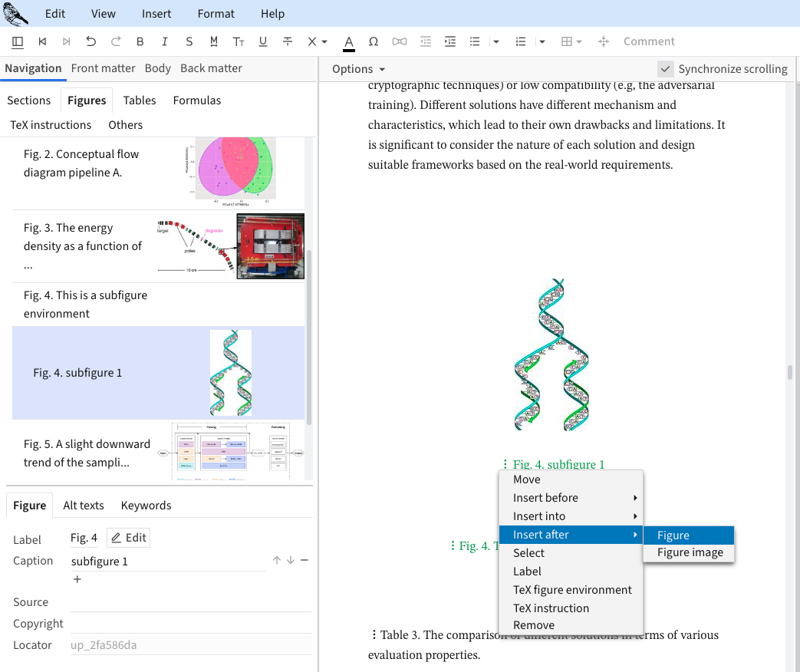Click the Source input field
Viewport: 800px width, 672px height.
[192, 602]
